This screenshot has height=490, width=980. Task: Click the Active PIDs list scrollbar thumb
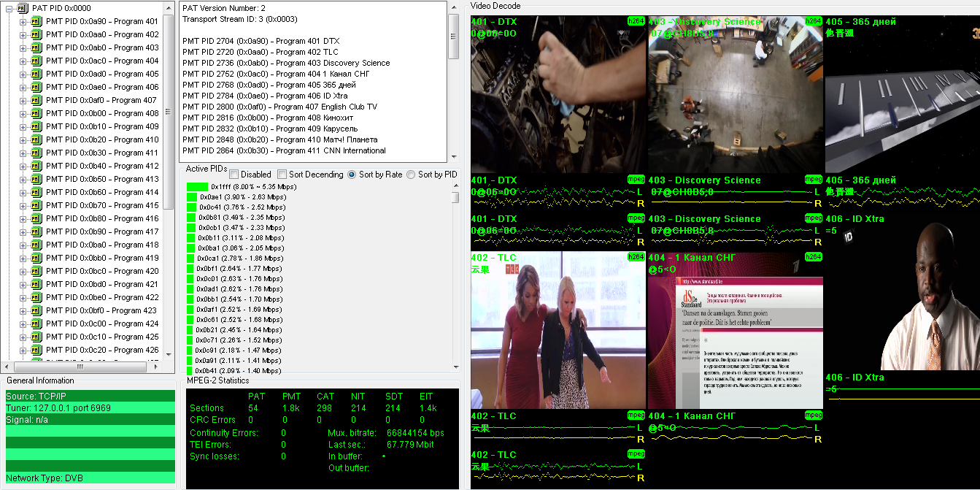pos(455,197)
